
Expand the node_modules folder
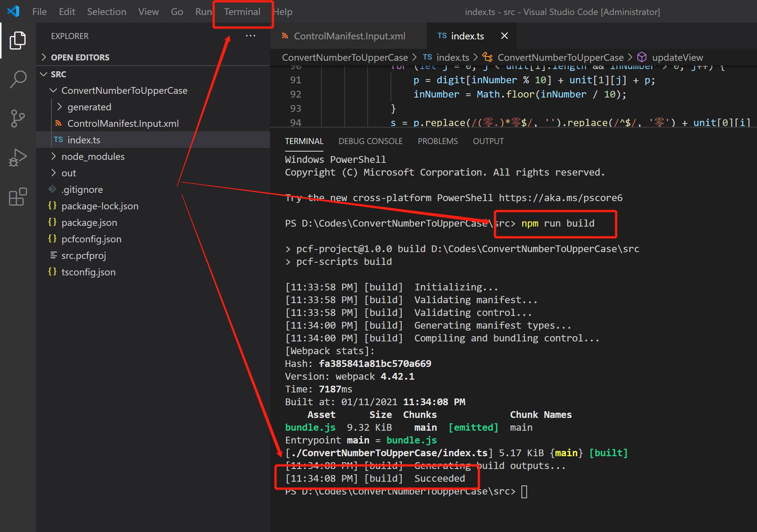click(x=54, y=156)
